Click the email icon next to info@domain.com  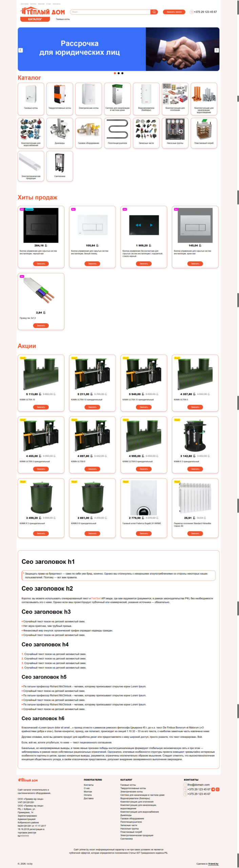pos(185,785)
